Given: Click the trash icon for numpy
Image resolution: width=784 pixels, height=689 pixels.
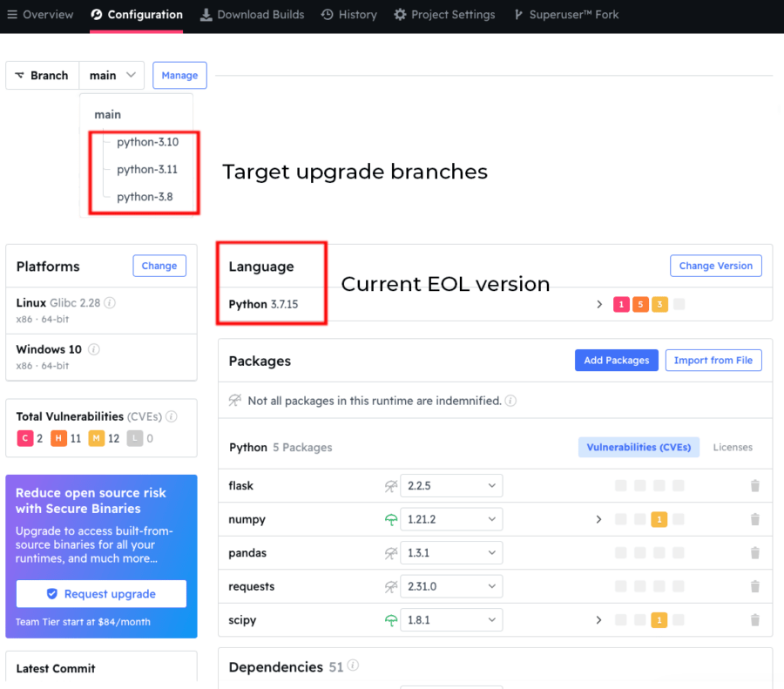Looking at the screenshot, I should pyautogui.click(x=754, y=520).
